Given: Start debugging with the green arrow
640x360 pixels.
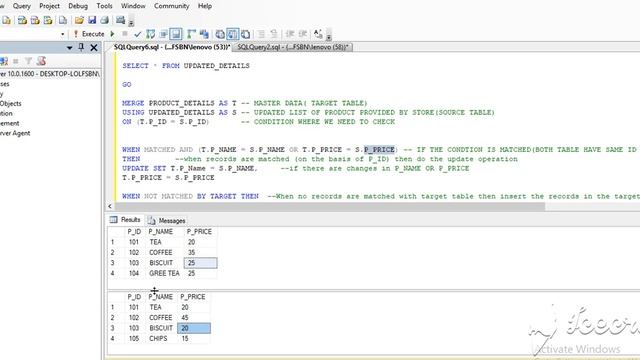Looking at the screenshot, I should click(x=113, y=34).
